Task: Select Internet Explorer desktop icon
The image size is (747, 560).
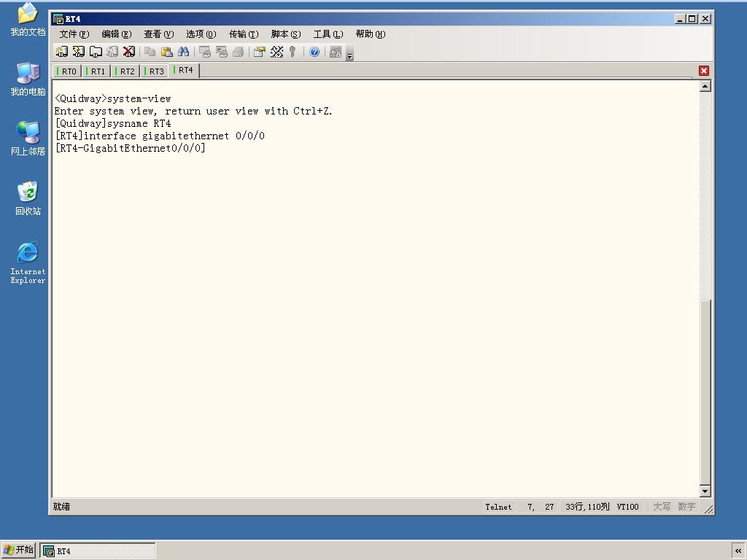Action: click(28, 262)
